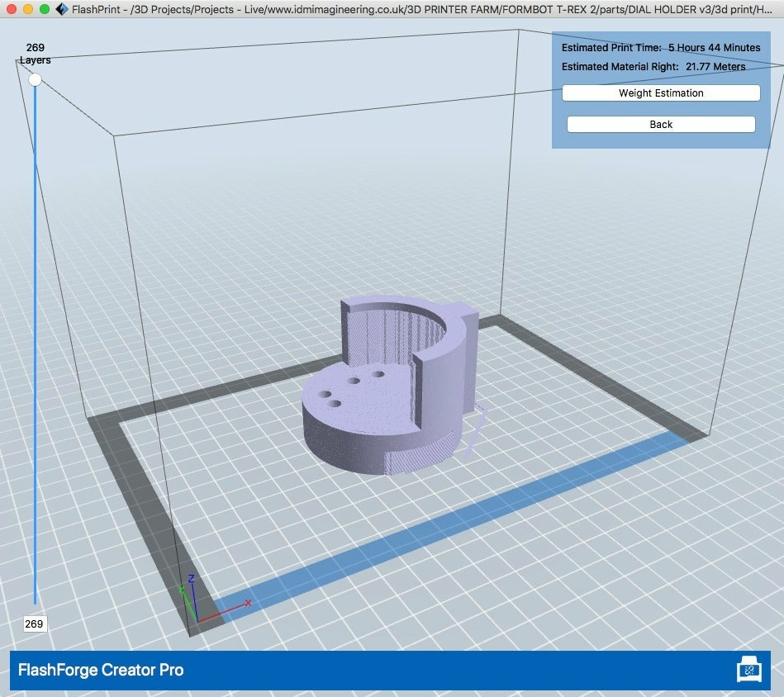Maximize the window using green button

[44, 10]
